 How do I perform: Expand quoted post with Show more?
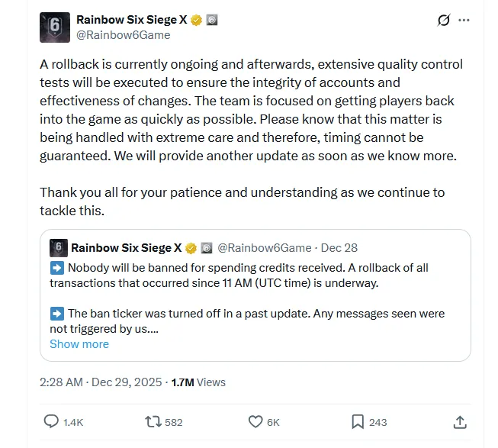(79, 344)
